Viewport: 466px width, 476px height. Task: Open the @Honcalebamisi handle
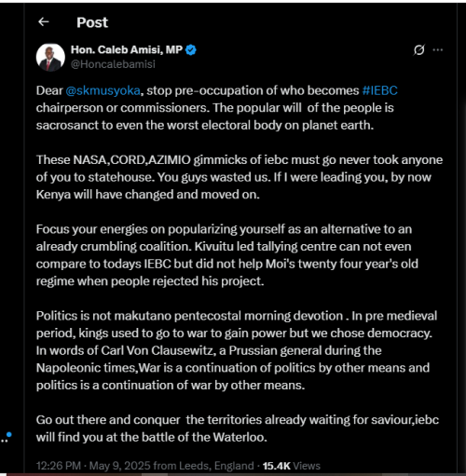[x=113, y=64]
